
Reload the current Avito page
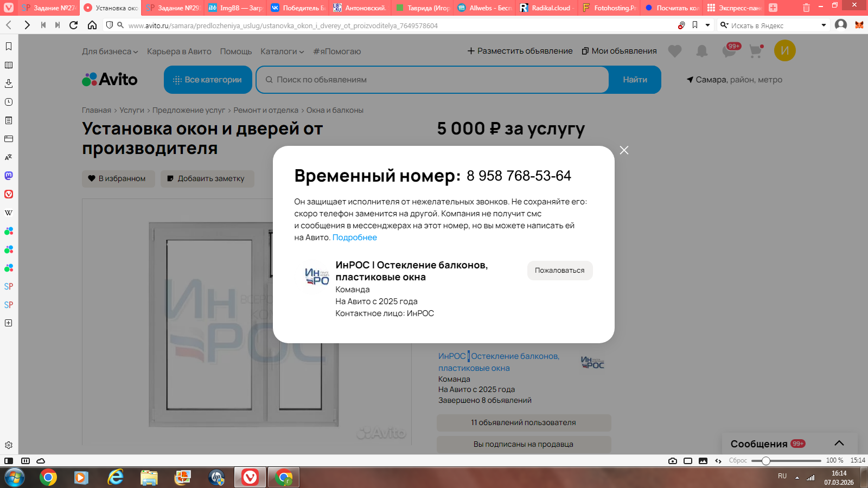click(x=74, y=25)
